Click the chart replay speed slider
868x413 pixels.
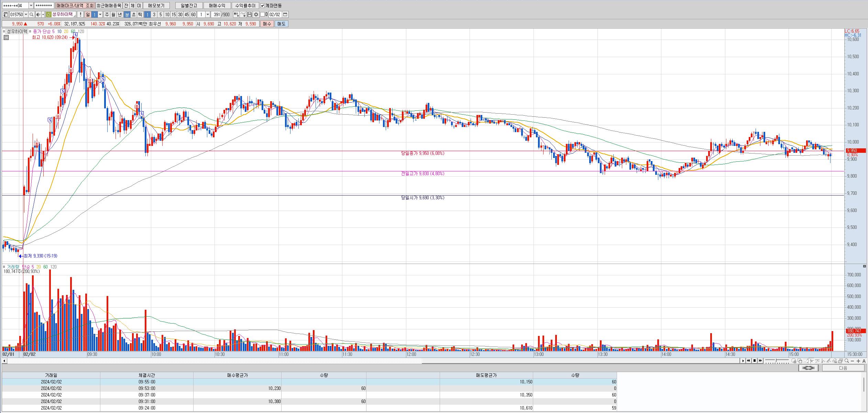[777, 361]
